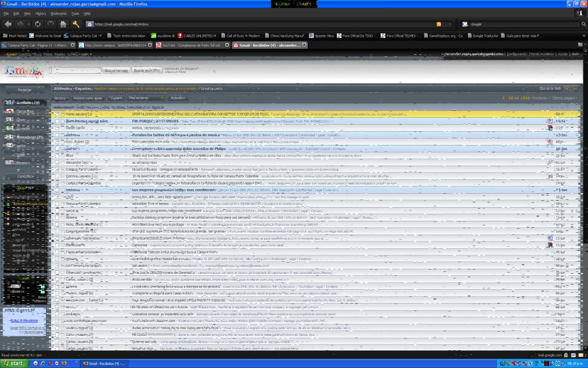Expand bookmarks toolbar overflow chevron
This screenshot has height=368, width=588.
[583, 36]
